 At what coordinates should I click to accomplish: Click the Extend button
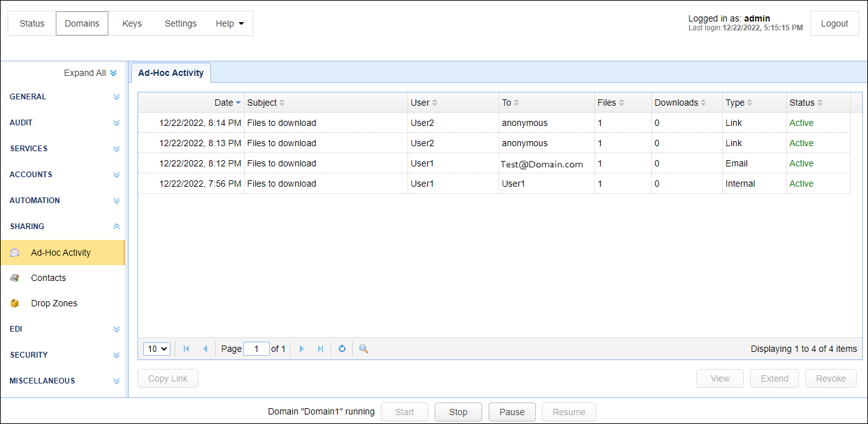click(x=775, y=378)
